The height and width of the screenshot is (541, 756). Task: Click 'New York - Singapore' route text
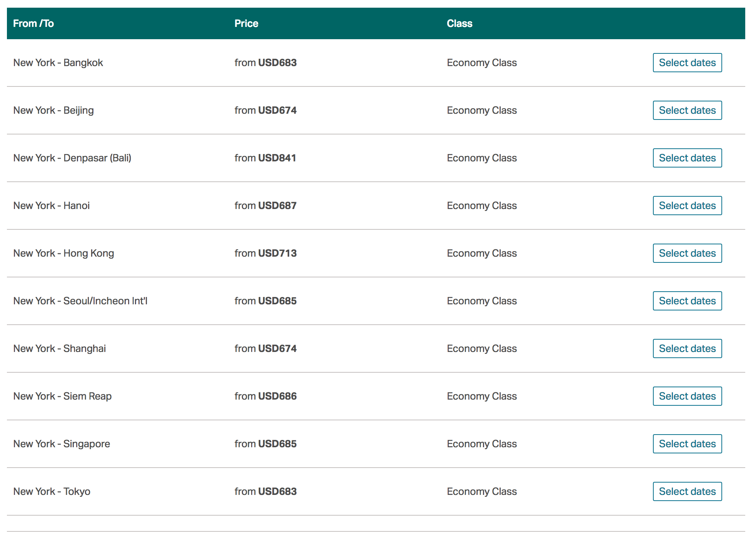coord(62,444)
